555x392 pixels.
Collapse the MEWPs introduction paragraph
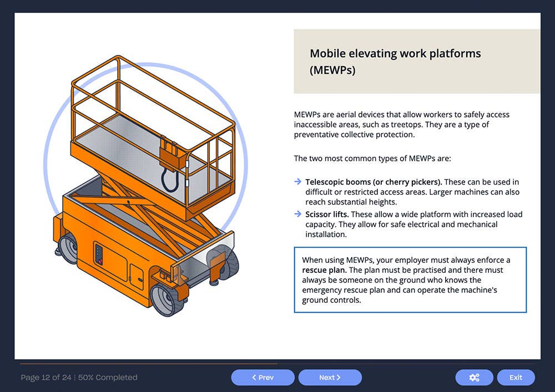click(401, 124)
